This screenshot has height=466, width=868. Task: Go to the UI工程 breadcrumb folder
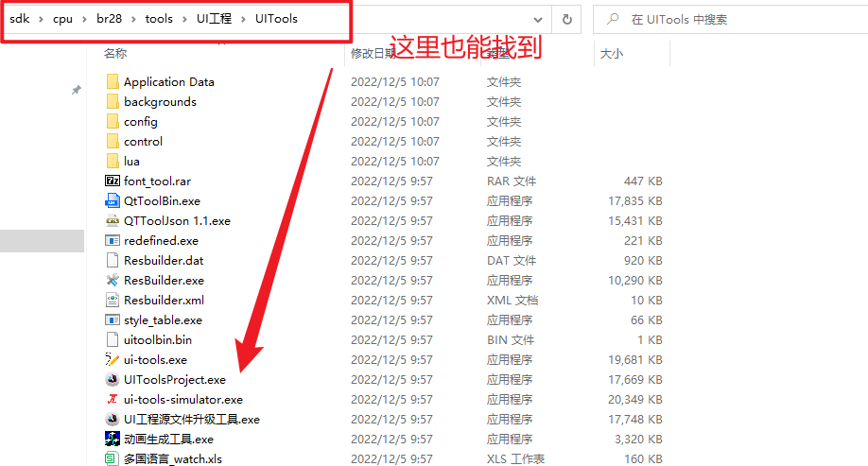(x=214, y=19)
